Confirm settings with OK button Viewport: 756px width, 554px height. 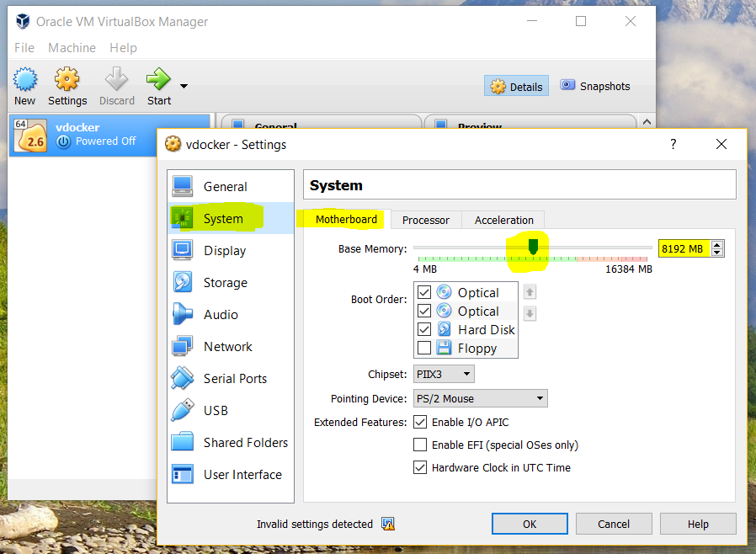coord(530,524)
